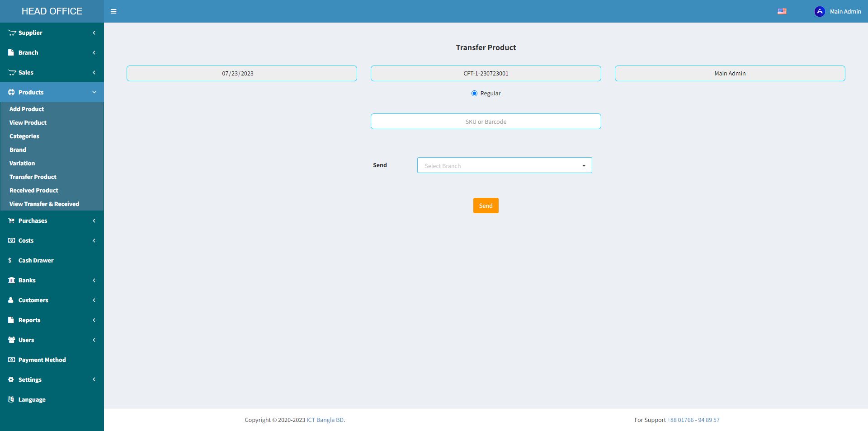Viewport: 868px width, 431px height.
Task: Click the Products globe icon
Action: (x=11, y=92)
